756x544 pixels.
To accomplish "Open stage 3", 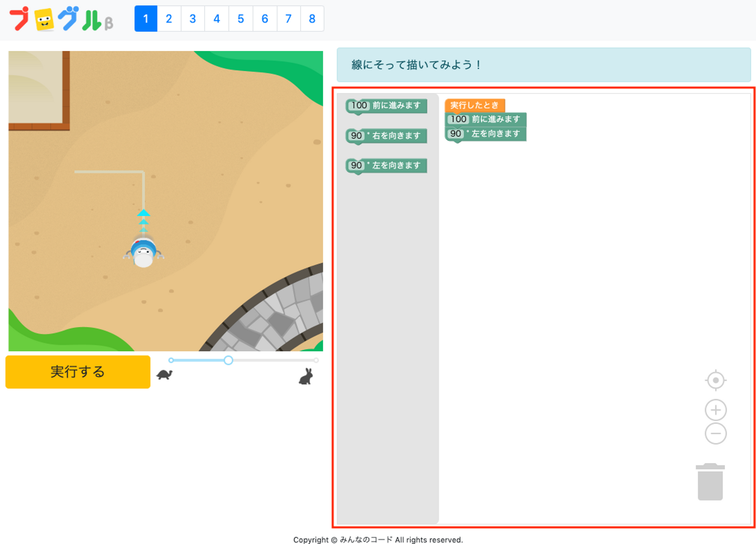I will (193, 19).
